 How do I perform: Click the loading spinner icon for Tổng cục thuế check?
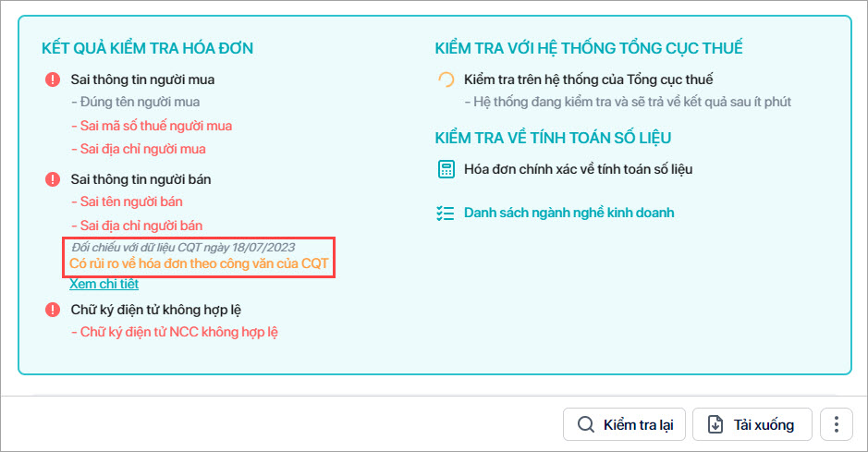(x=446, y=79)
